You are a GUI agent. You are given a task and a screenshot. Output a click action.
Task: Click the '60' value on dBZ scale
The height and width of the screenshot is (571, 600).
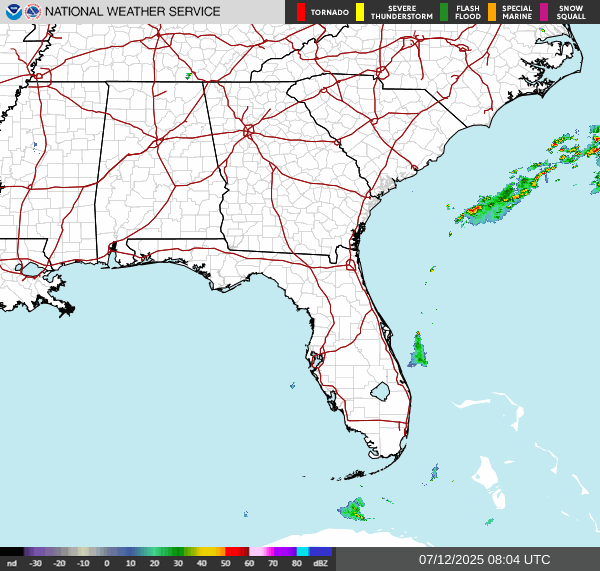tap(249, 563)
